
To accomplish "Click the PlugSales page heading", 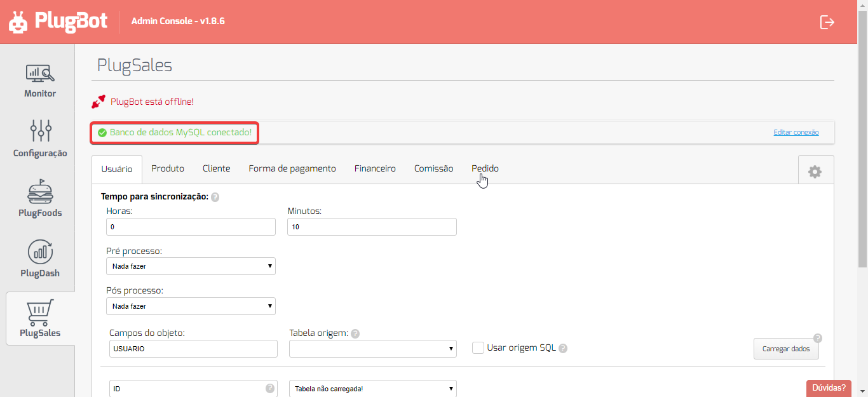I will [135, 65].
